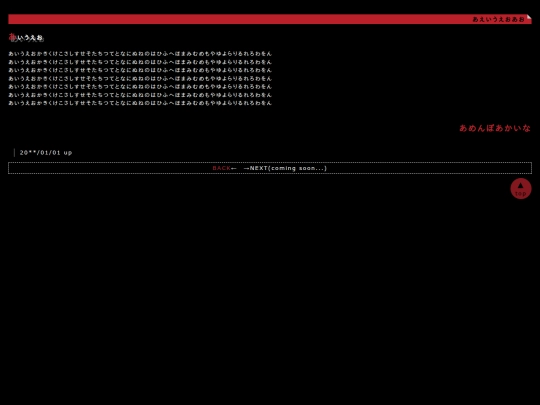
Task: Click the 20**/01/01 up date entry
Action: click(46, 153)
